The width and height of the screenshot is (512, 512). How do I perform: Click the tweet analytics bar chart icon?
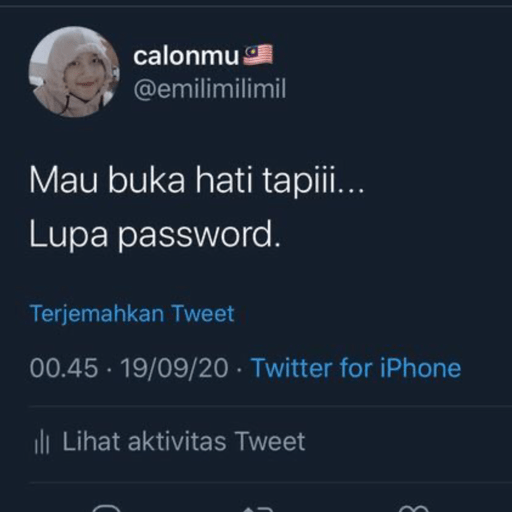(42, 442)
